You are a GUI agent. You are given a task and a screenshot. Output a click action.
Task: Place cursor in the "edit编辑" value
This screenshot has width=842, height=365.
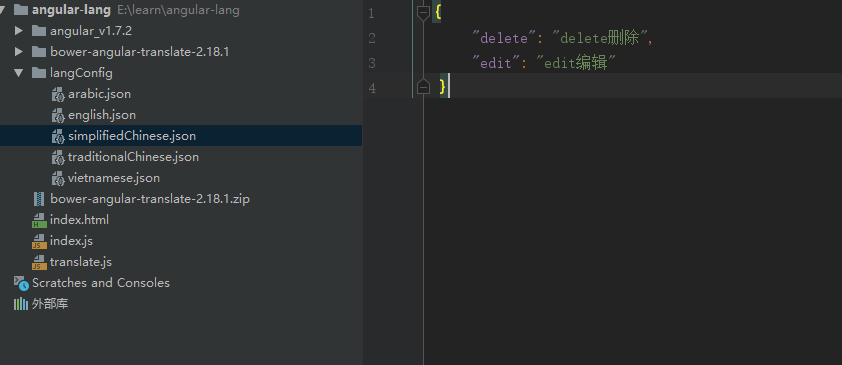click(x=576, y=63)
